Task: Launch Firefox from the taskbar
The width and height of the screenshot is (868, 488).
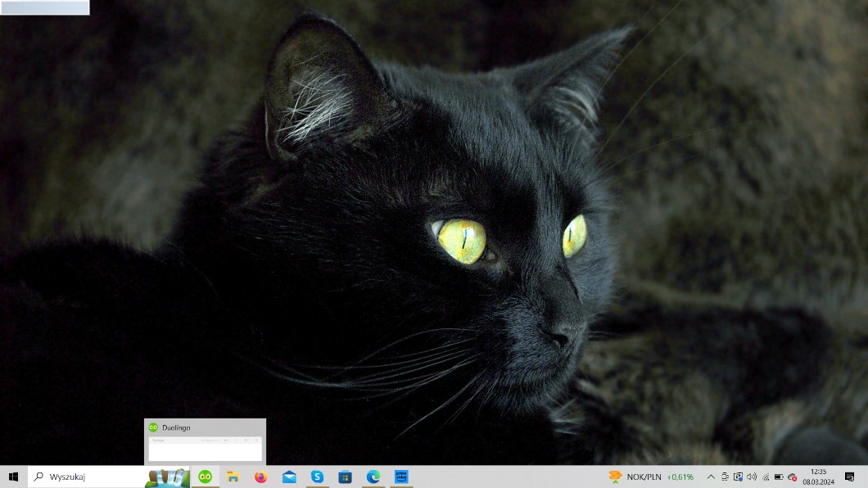Action: click(x=261, y=477)
